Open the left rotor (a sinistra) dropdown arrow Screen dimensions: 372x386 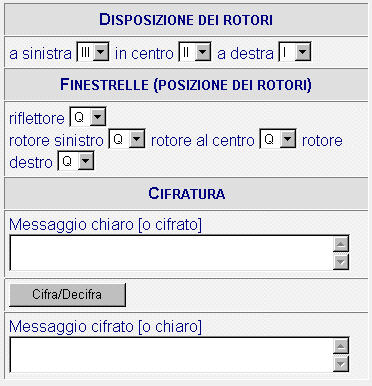pos(101,52)
